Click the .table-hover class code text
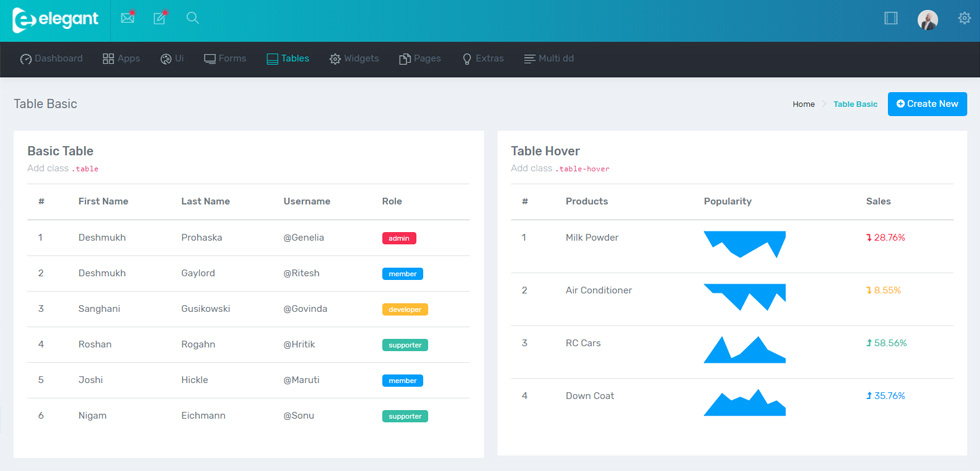 [582, 169]
